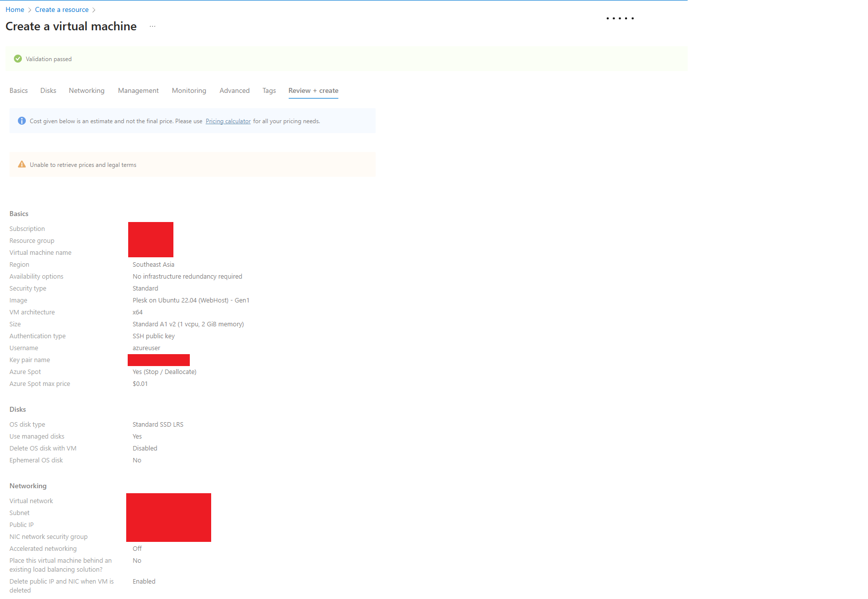This screenshot has height=599, width=868.
Task: Switch to the Basics tab
Action: coord(18,90)
